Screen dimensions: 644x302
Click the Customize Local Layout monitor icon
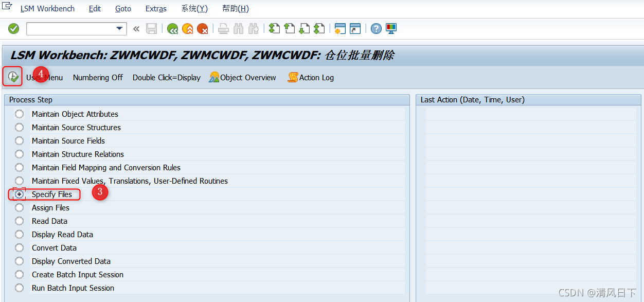(x=391, y=29)
